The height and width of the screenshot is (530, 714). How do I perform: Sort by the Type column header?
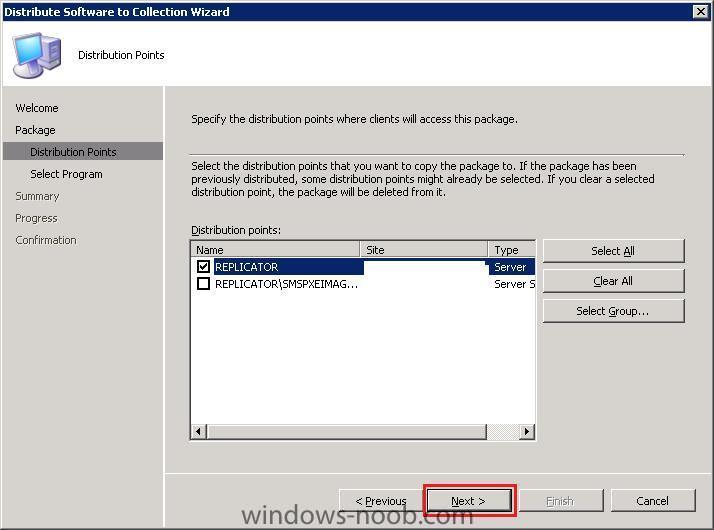click(512, 250)
